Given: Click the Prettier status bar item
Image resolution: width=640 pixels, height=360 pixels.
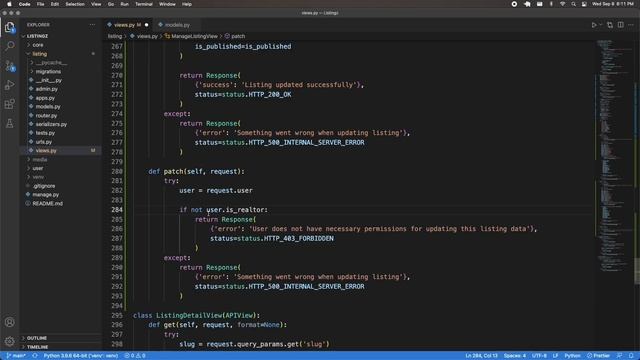Looking at the screenshot, I should pyautogui.click(x=598, y=356).
